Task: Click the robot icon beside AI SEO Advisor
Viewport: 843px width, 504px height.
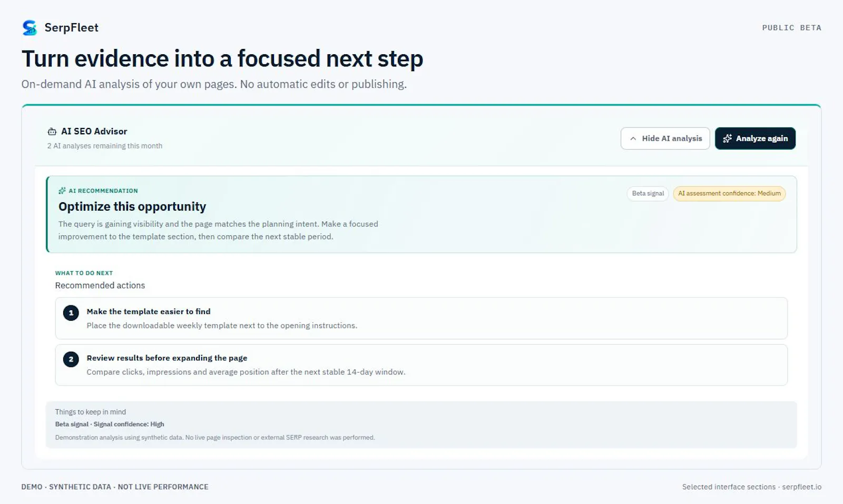Action: point(52,132)
